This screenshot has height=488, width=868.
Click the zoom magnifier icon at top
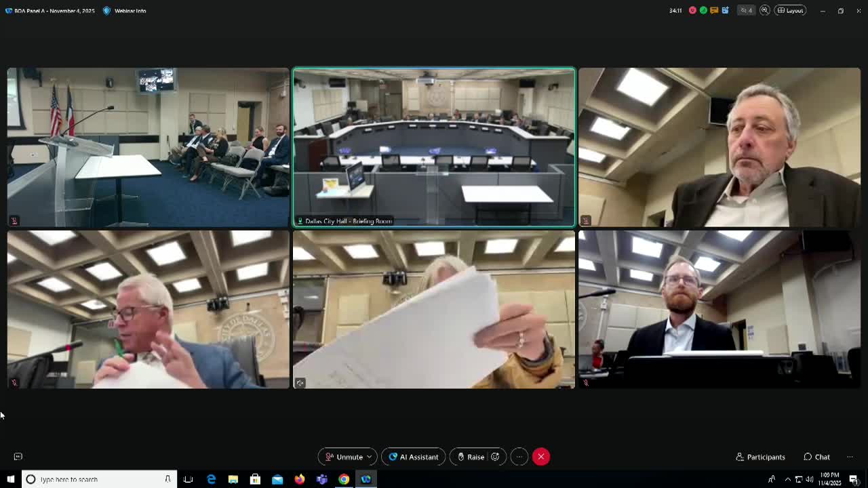765,10
